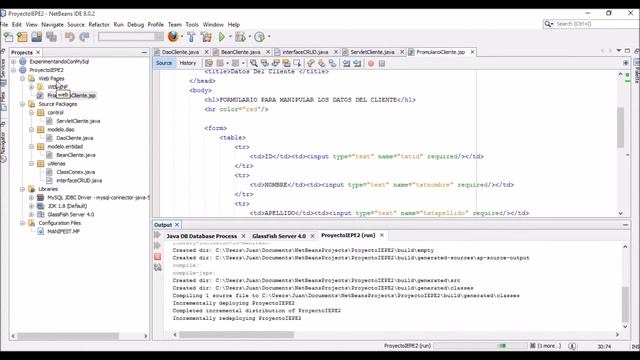Switch to Java DB Database Process tab
Screen dimensions: 640x360
tap(201, 236)
